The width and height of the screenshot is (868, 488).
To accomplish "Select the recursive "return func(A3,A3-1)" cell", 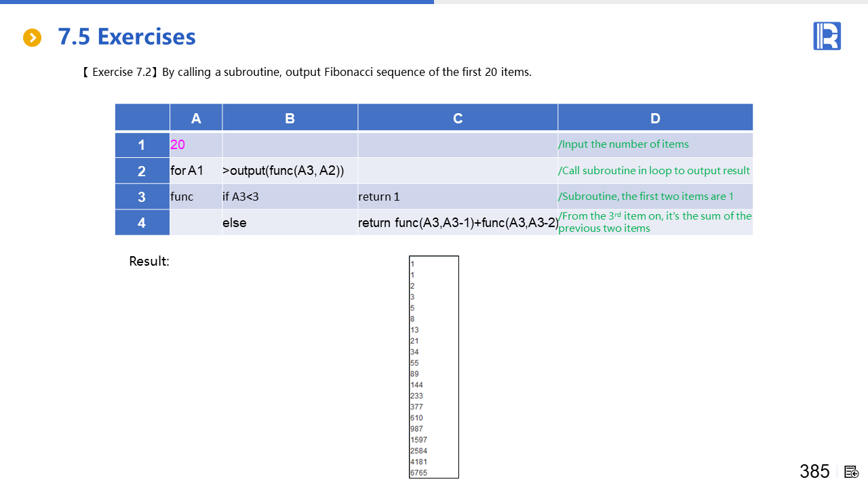I will (458, 222).
